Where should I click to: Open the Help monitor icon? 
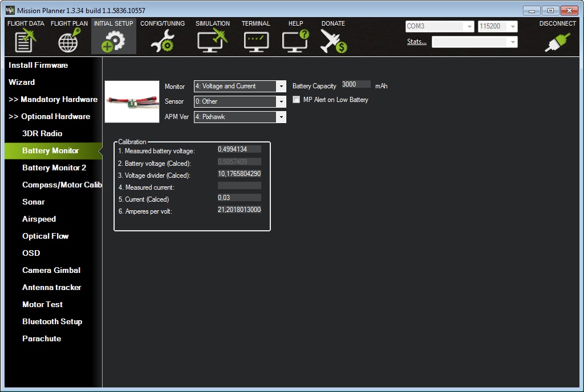(x=295, y=42)
